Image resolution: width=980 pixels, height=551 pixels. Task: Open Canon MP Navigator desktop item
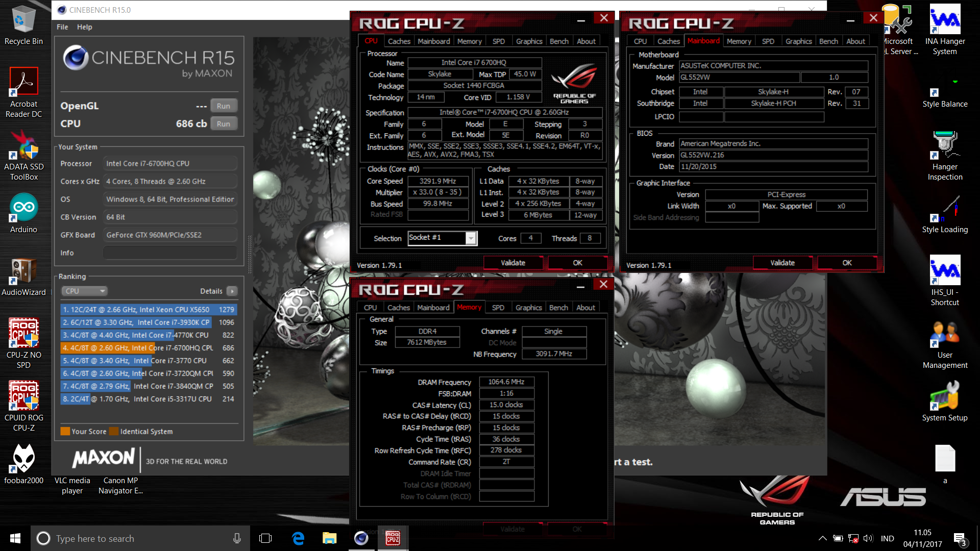coord(120,485)
